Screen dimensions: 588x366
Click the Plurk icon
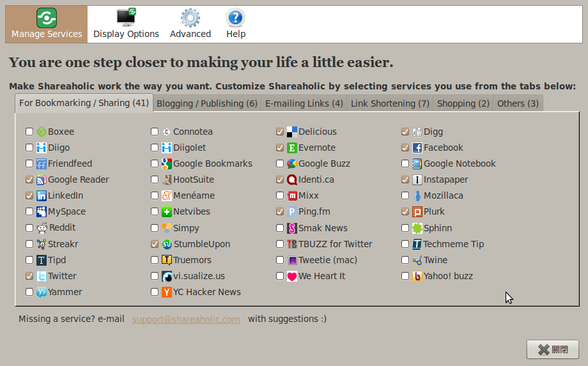[417, 211]
